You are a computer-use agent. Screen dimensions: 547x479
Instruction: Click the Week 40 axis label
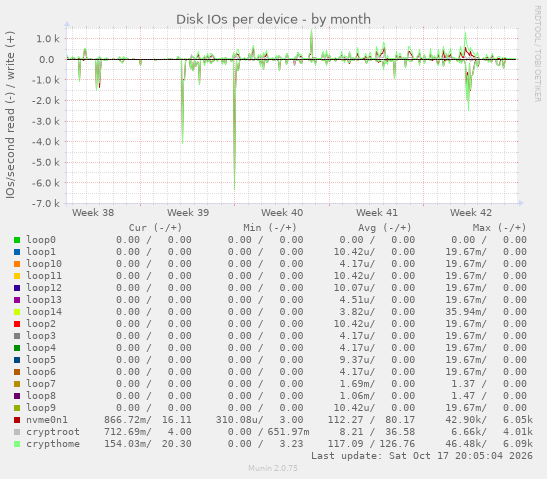coord(282,212)
